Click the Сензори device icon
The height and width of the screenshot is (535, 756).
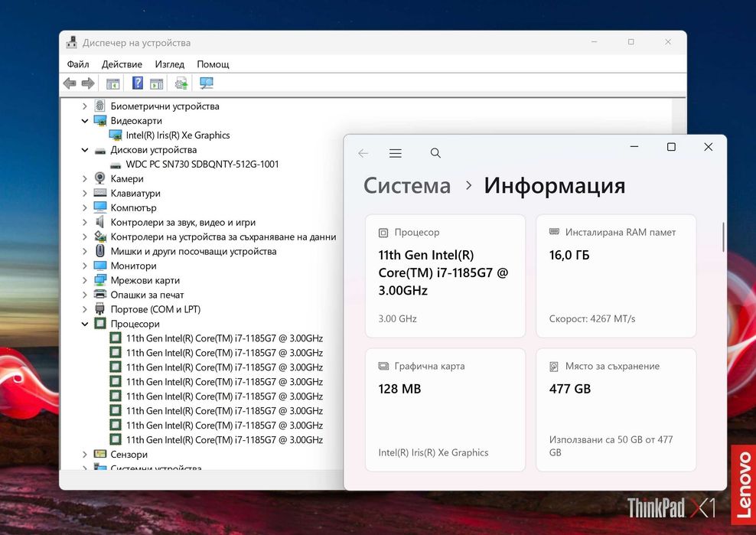tap(99, 453)
